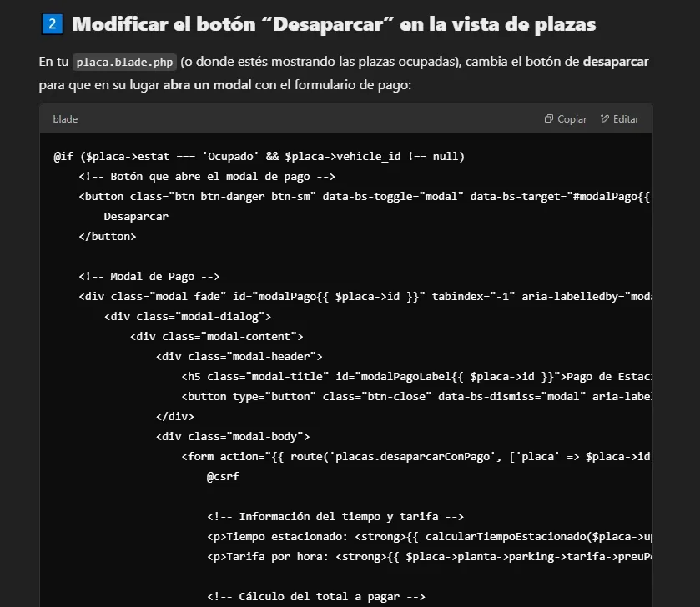700x607 pixels.
Task: Click the code line starting "<button class="btn btn-danger btn-sm""
Action: pyautogui.click(x=365, y=197)
